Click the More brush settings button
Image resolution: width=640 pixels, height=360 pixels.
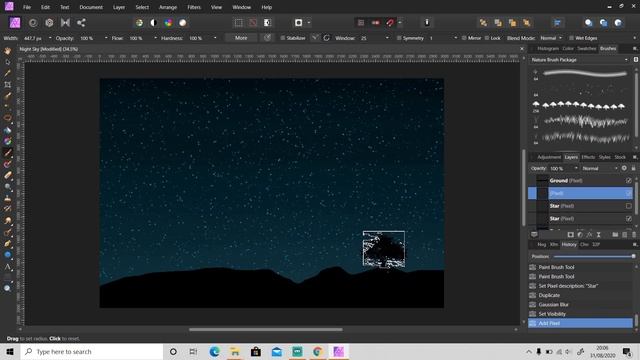241,38
